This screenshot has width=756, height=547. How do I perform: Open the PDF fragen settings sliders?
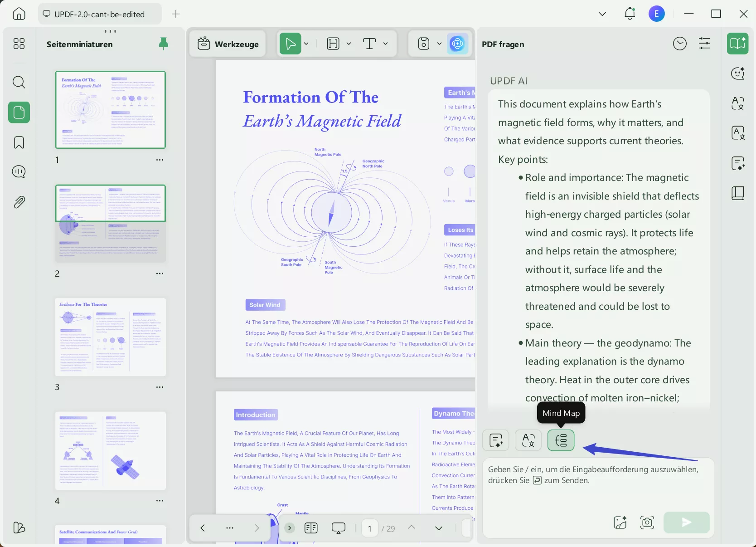(x=704, y=44)
